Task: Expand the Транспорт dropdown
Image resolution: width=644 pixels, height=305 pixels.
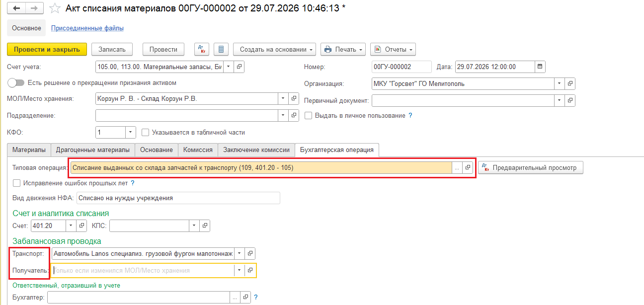Action: (x=240, y=253)
